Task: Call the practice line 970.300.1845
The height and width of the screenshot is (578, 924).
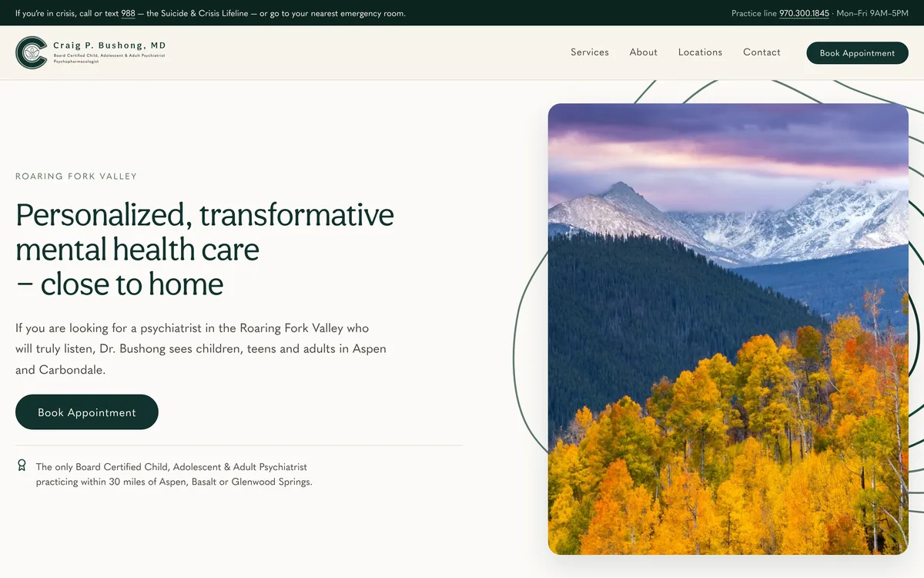Action: coord(804,13)
